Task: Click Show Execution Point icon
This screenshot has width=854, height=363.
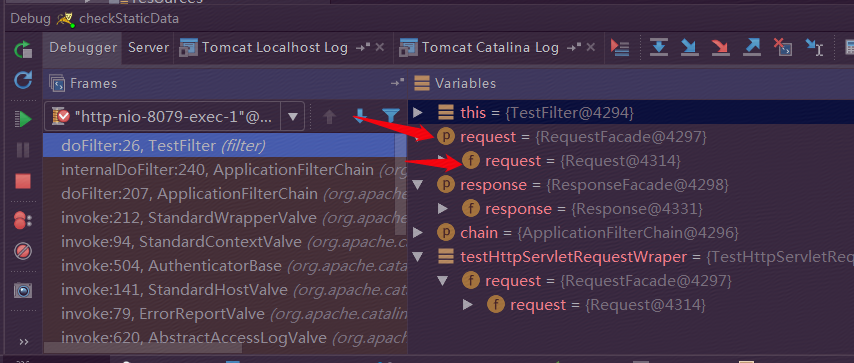Action: [620, 47]
